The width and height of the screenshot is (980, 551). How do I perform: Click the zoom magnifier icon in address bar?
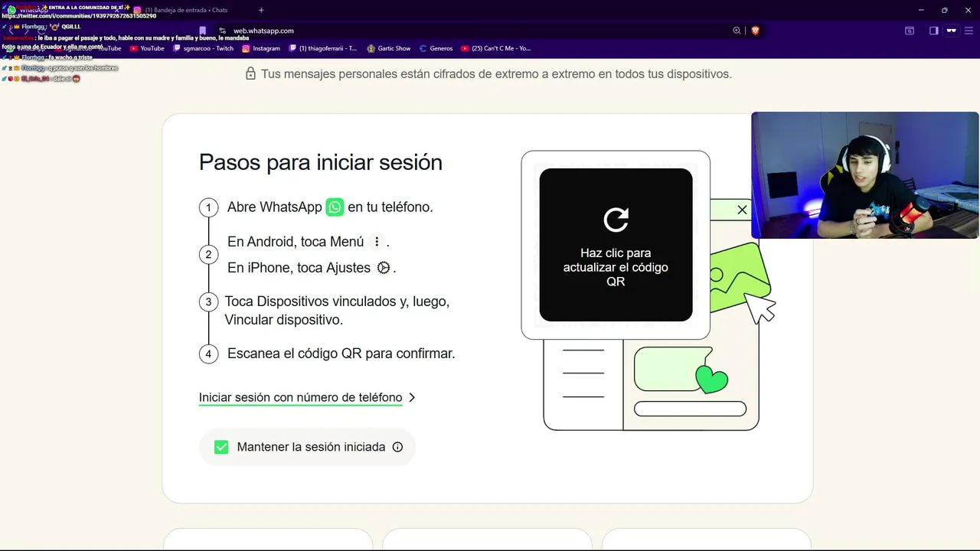pos(737,31)
